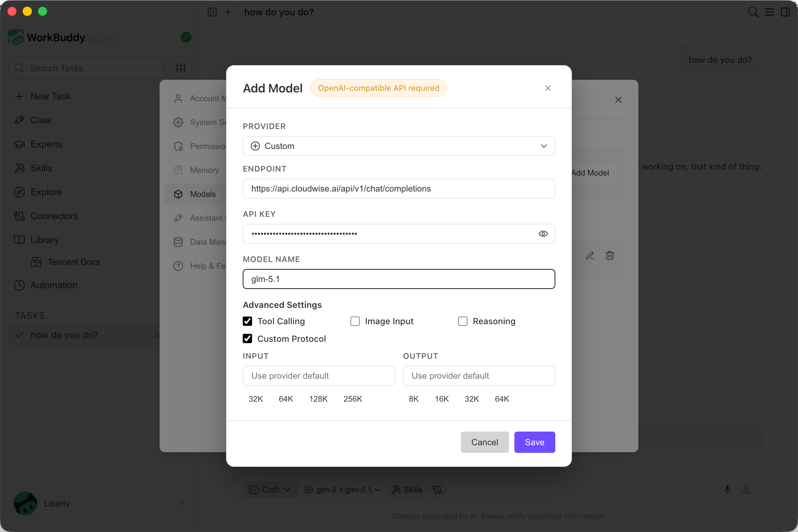Screen dimensions: 798x532
Task: Focus the Search Tasks field
Action: (x=86, y=68)
